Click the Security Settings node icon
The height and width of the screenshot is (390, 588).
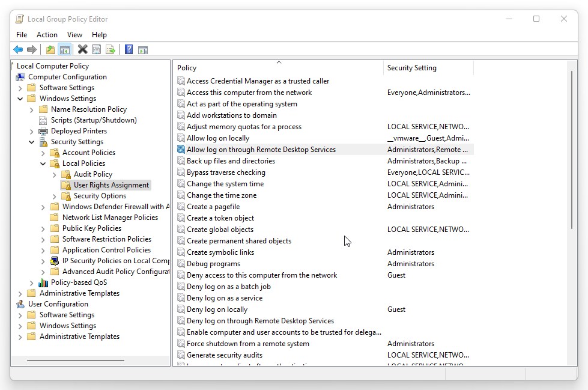coord(43,142)
